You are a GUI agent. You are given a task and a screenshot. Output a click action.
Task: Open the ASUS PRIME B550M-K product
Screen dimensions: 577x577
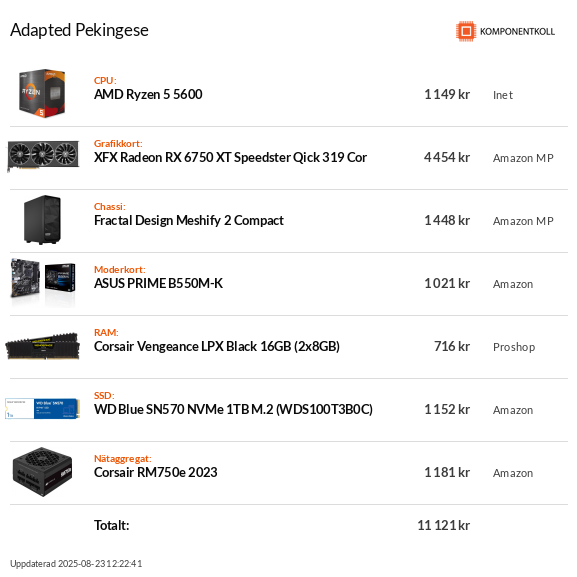(158, 283)
